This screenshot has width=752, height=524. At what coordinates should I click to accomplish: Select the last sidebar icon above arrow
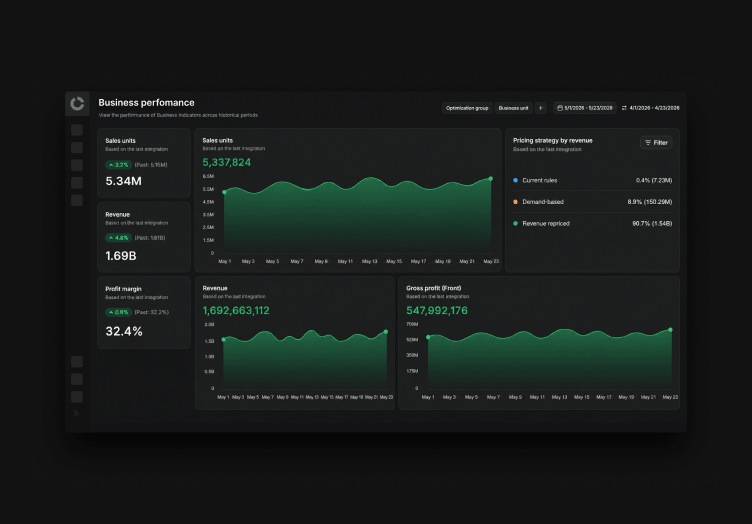pyautogui.click(x=77, y=396)
